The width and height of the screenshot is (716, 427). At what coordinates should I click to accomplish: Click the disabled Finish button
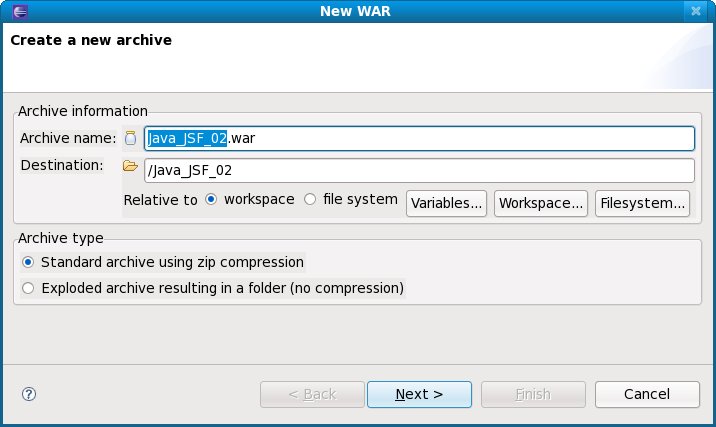point(532,394)
